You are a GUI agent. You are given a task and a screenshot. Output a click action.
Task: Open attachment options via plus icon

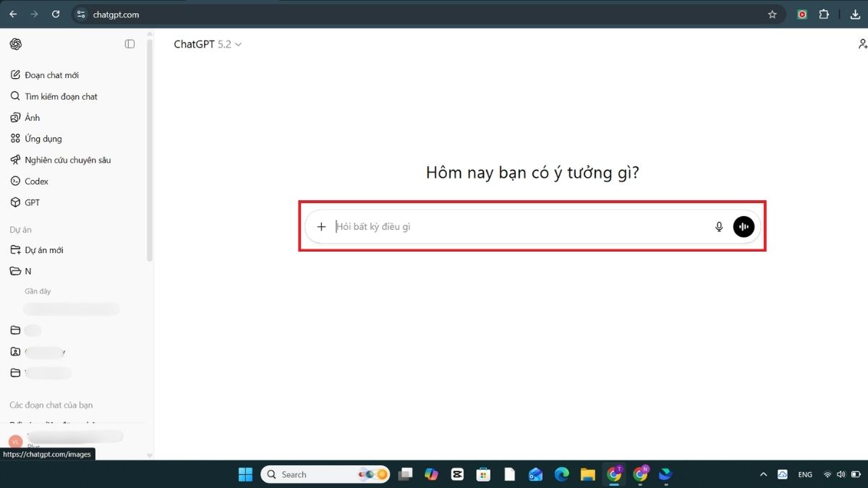pyautogui.click(x=321, y=226)
